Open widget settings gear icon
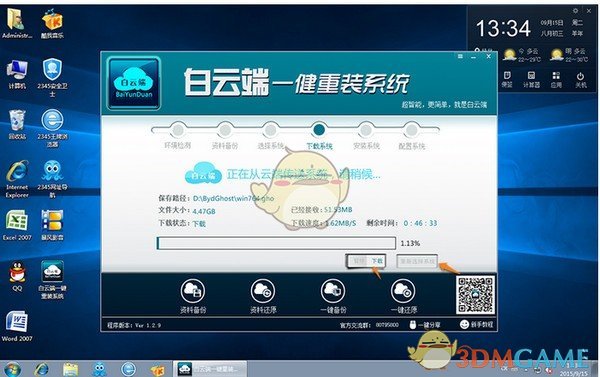The image size is (600, 377). coord(575,11)
